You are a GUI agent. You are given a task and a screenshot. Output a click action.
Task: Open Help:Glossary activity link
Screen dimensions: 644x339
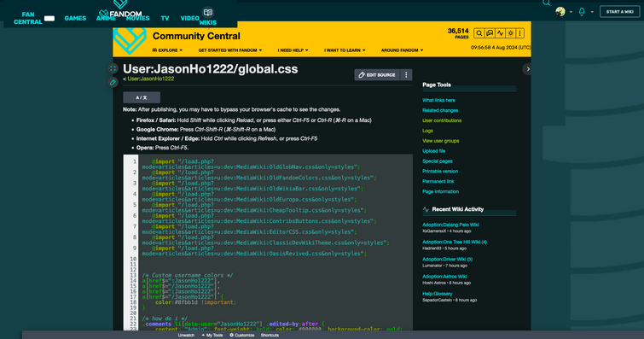point(438,294)
